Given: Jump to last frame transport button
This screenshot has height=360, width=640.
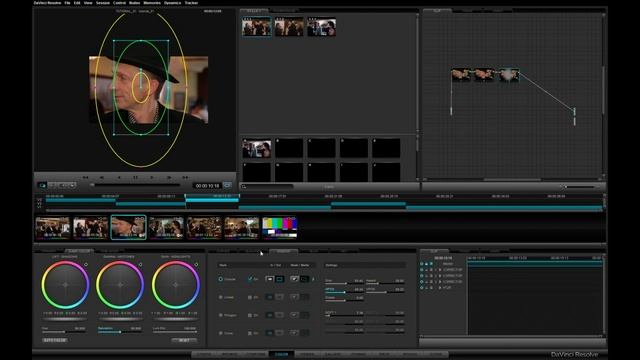Looking at the screenshot, I should pyautogui.click(x=185, y=178).
